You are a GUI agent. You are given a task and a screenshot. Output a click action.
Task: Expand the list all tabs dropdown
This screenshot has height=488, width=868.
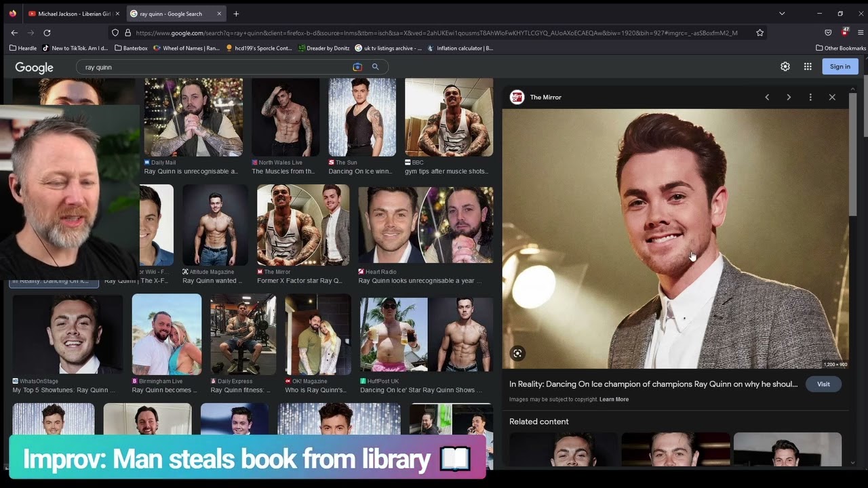782,14
